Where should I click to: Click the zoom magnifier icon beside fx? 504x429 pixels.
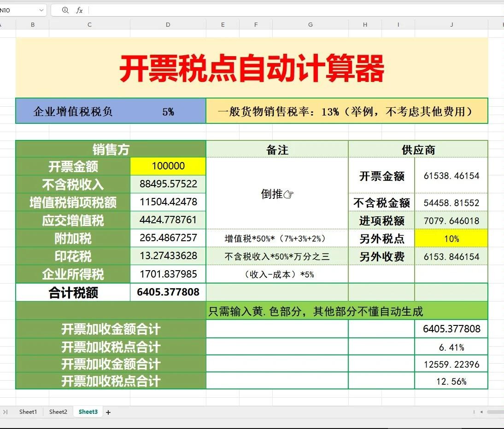(65, 10)
